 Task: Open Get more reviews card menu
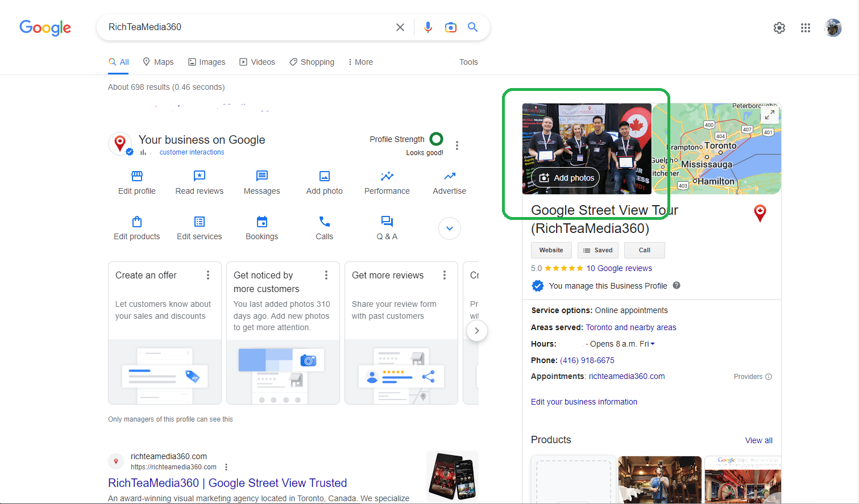445,275
